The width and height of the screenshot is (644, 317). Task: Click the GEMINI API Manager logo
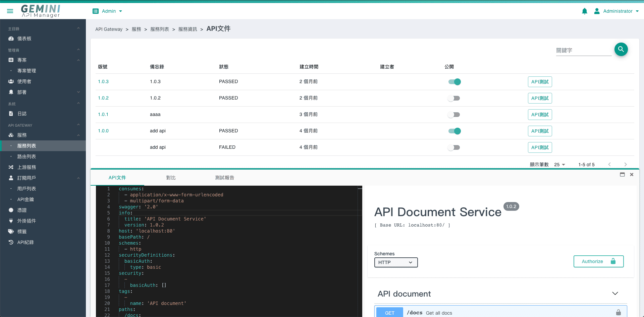[41, 11]
